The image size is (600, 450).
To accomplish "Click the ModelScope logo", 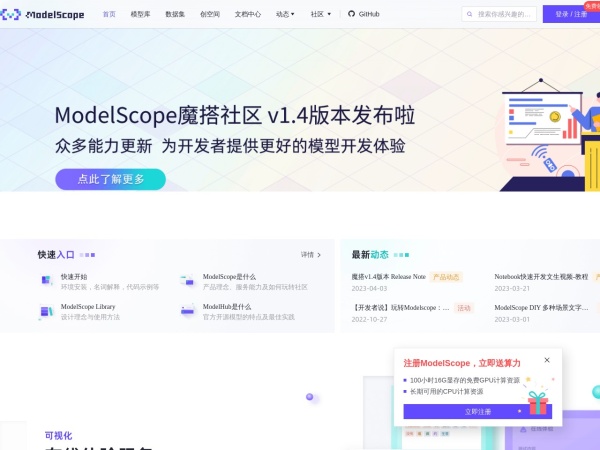I will point(42,15).
